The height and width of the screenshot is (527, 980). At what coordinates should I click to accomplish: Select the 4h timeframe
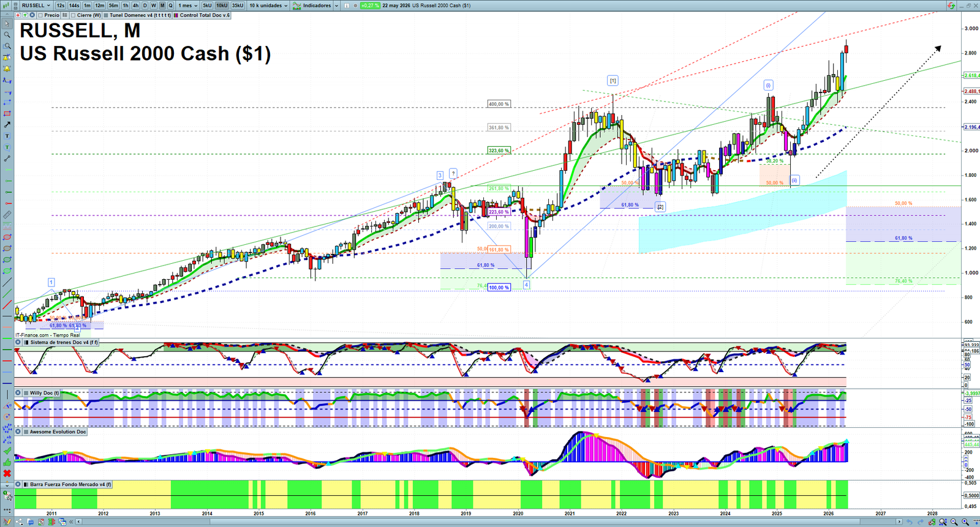pyautogui.click(x=135, y=6)
